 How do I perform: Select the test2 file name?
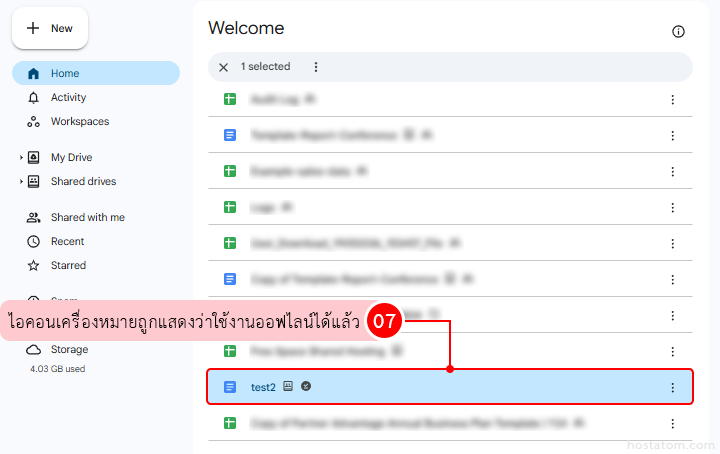coord(263,387)
